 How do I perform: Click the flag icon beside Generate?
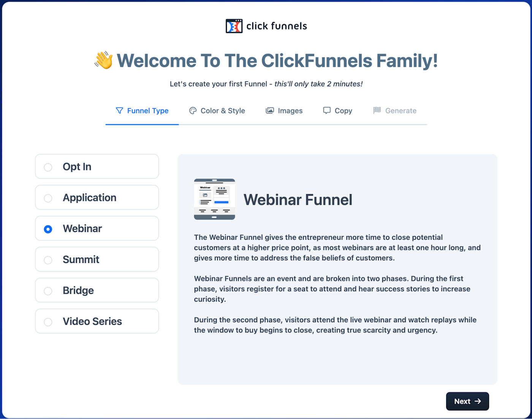tap(377, 111)
